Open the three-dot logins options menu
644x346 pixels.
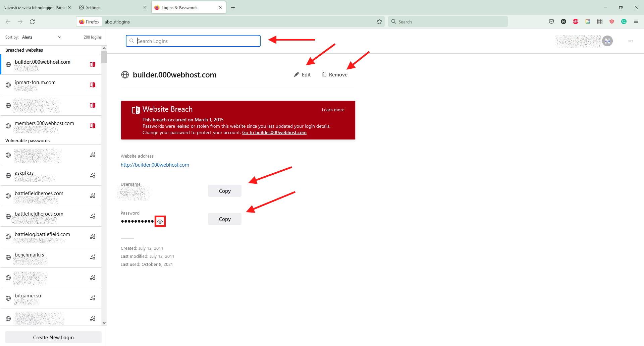coord(631,41)
